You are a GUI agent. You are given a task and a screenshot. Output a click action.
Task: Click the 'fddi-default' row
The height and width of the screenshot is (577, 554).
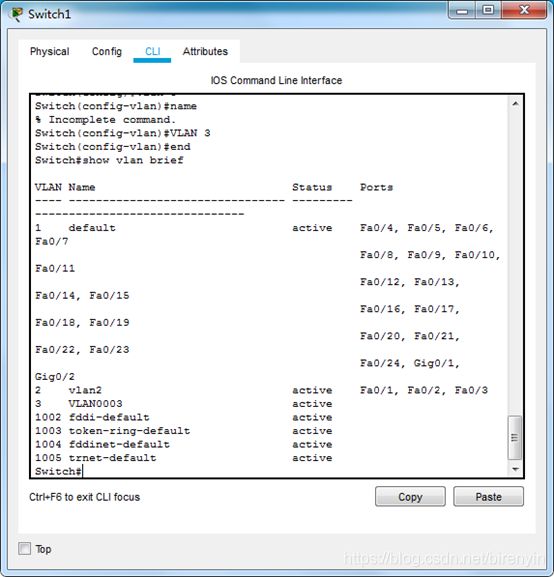point(183,417)
